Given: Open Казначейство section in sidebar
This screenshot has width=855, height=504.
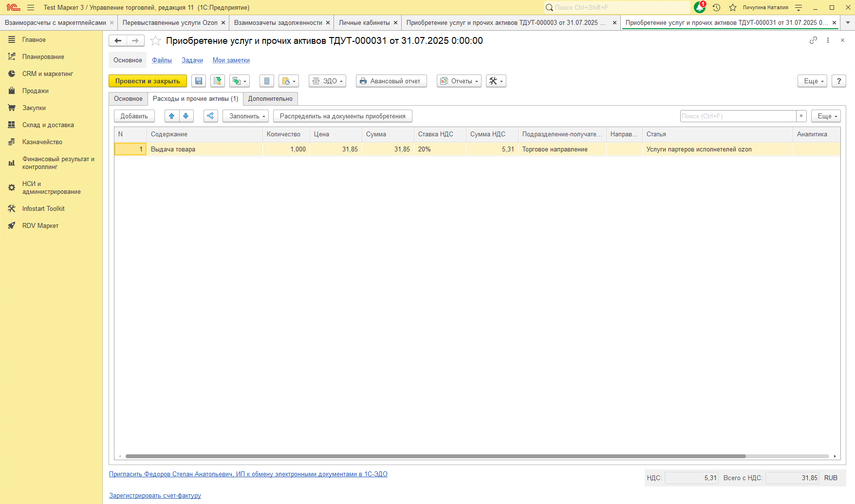Looking at the screenshot, I should pos(42,142).
